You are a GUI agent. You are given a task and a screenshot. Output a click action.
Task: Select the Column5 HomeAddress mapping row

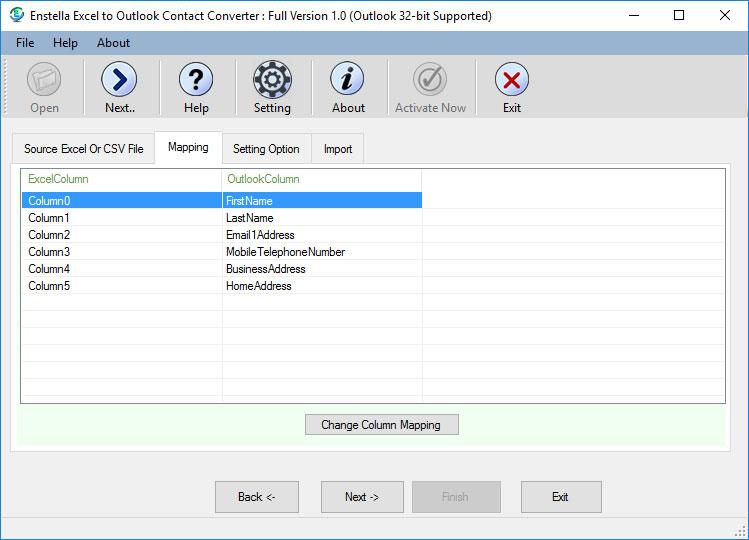point(220,286)
